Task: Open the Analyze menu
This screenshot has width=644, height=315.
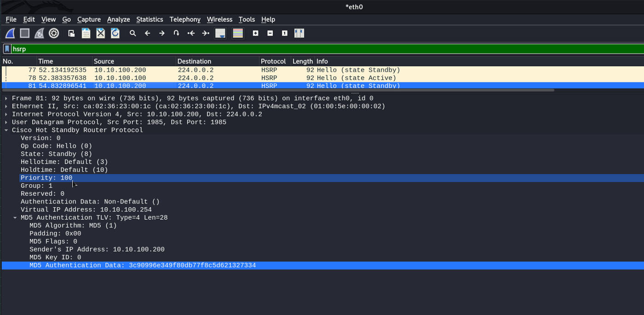Action: click(x=118, y=19)
